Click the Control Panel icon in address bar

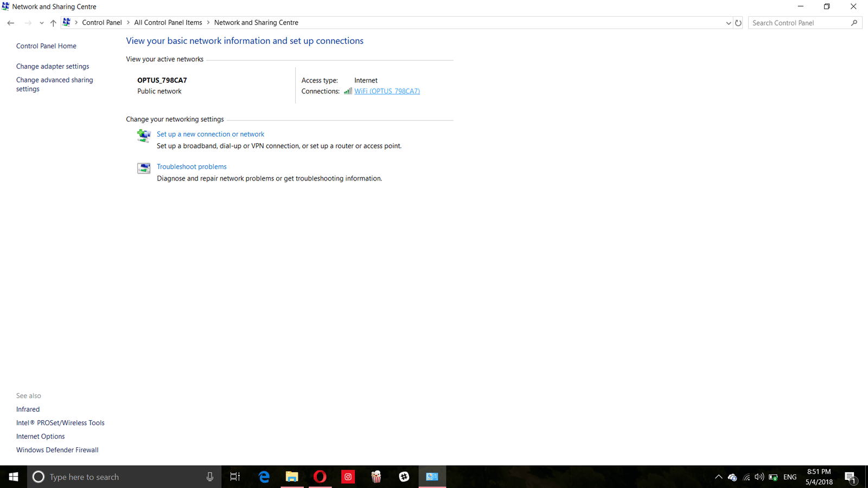pos(67,22)
